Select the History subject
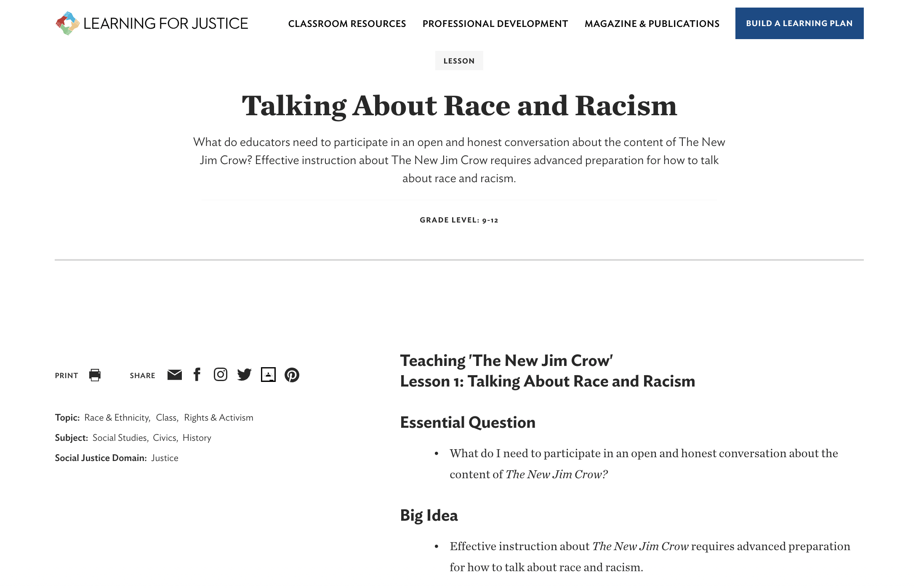 197,438
